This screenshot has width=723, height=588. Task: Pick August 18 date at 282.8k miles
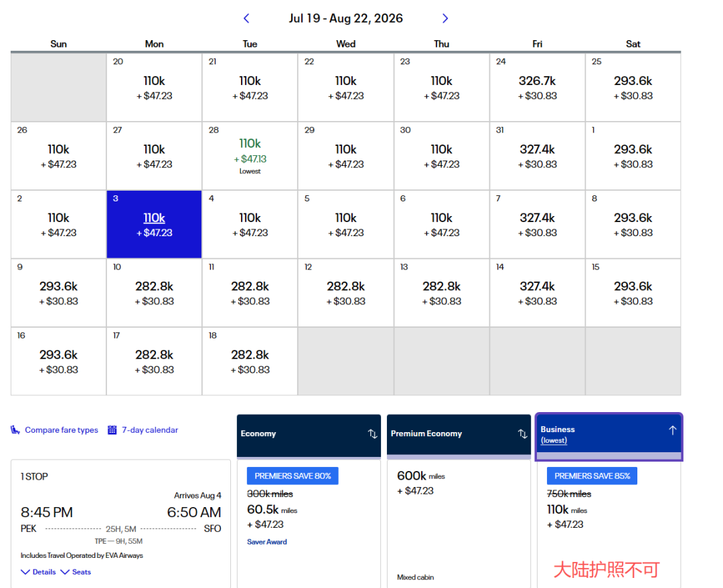250,361
